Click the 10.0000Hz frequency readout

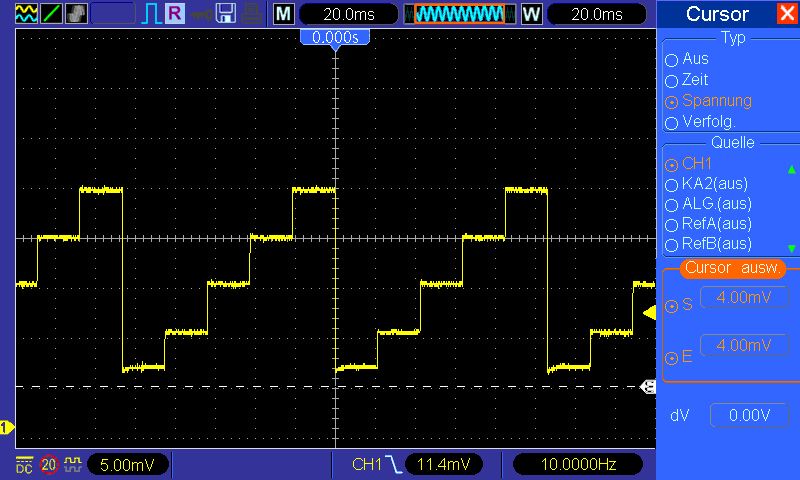tap(578, 464)
